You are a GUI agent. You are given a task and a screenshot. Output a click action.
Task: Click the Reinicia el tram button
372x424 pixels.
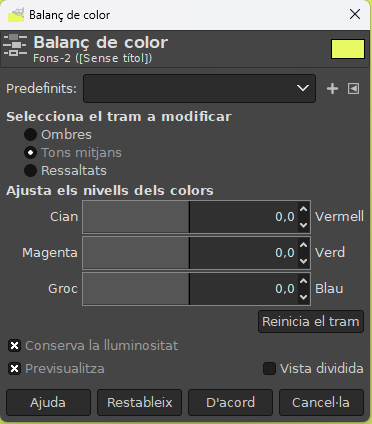tap(311, 322)
